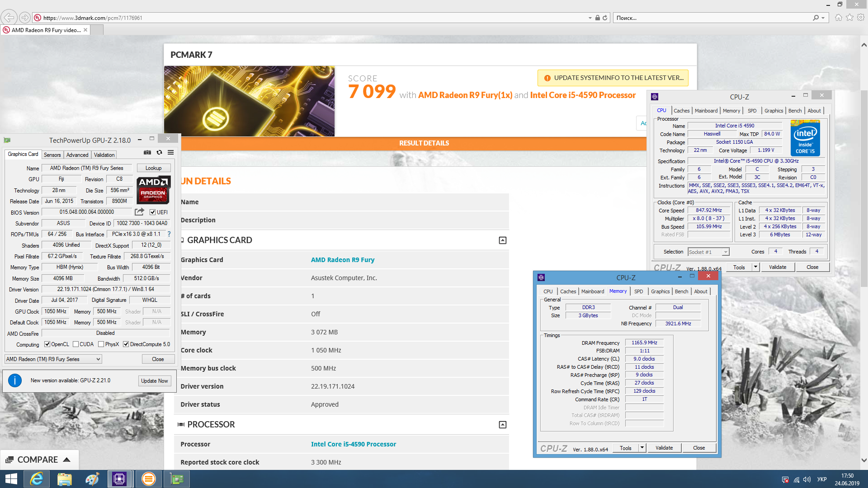Expand the COMPARE panel
This screenshot has height=488, width=868.
click(x=39, y=460)
